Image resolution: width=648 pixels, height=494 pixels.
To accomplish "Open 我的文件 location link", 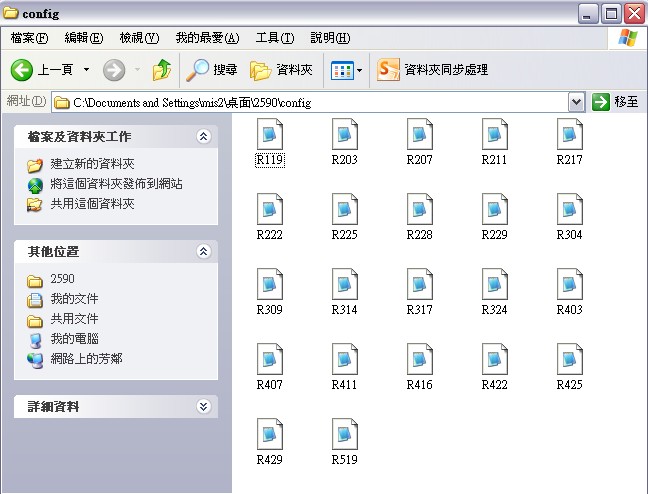I will click(74, 299).
